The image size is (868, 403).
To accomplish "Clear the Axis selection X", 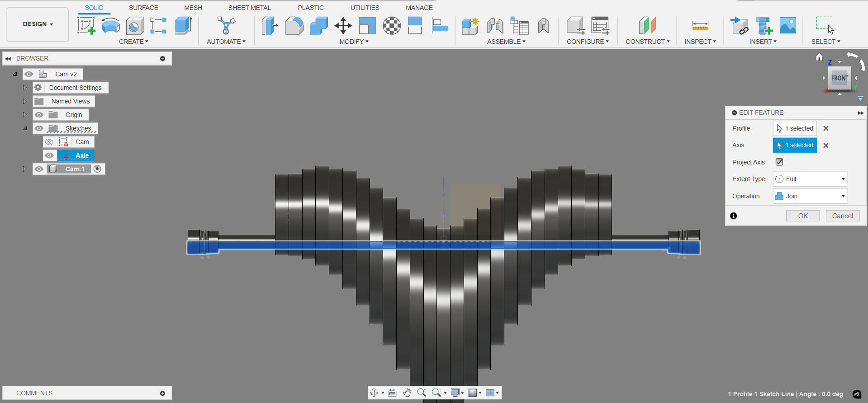I will pos(826,145).
